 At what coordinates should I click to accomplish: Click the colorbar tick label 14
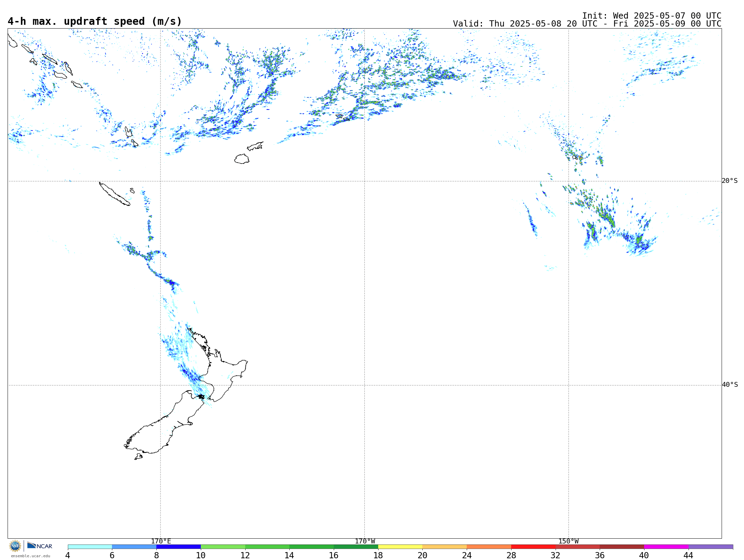pos(289,555)
